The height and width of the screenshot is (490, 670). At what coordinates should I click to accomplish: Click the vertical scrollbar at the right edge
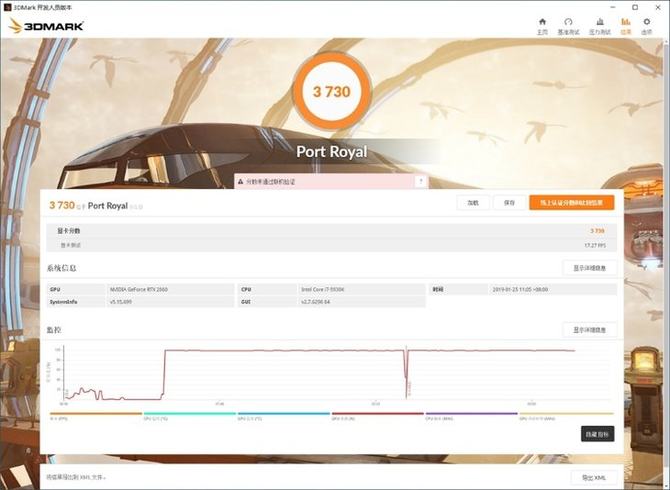click(x=667, y=256)
